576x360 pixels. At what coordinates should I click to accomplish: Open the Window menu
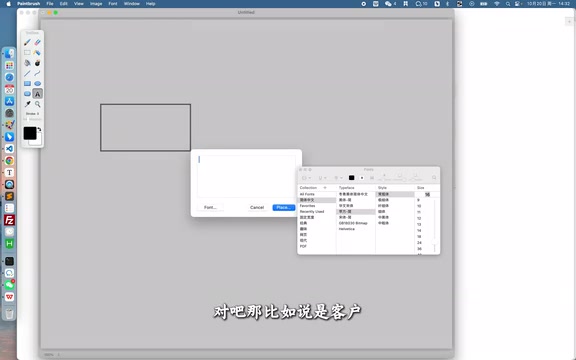point(132,4)
